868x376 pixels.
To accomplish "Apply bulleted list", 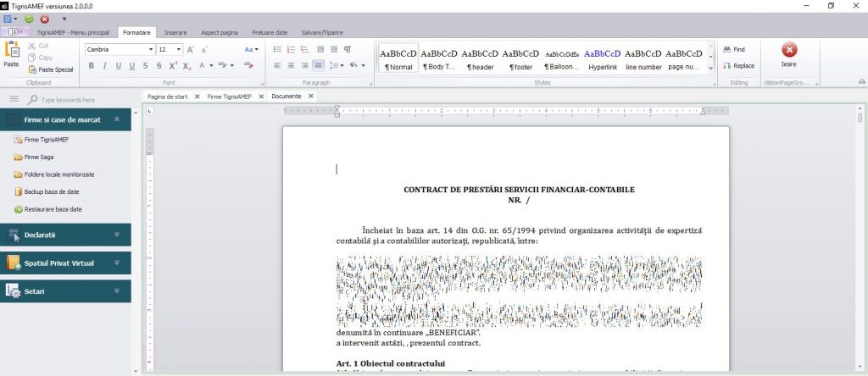I will 277,49.
